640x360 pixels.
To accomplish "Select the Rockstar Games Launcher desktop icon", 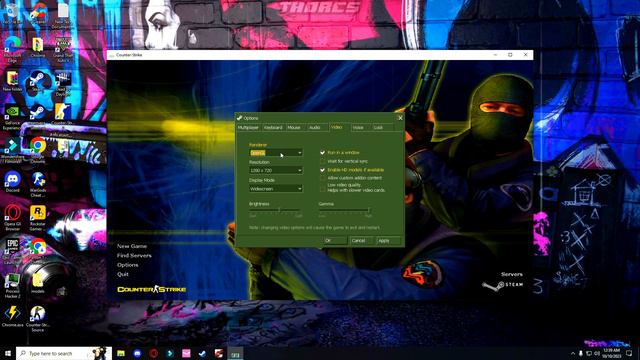I will [x=38, y=217].
